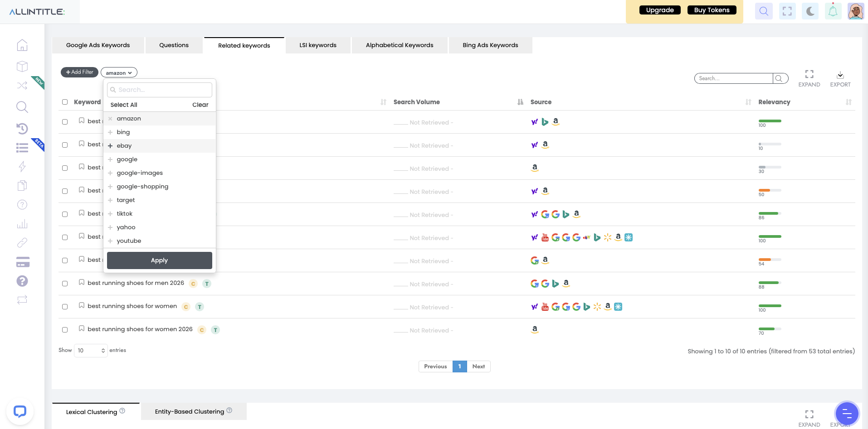Click the T badge on men 2026 row
The image size is (868, 429).
[x=207, y=284]
